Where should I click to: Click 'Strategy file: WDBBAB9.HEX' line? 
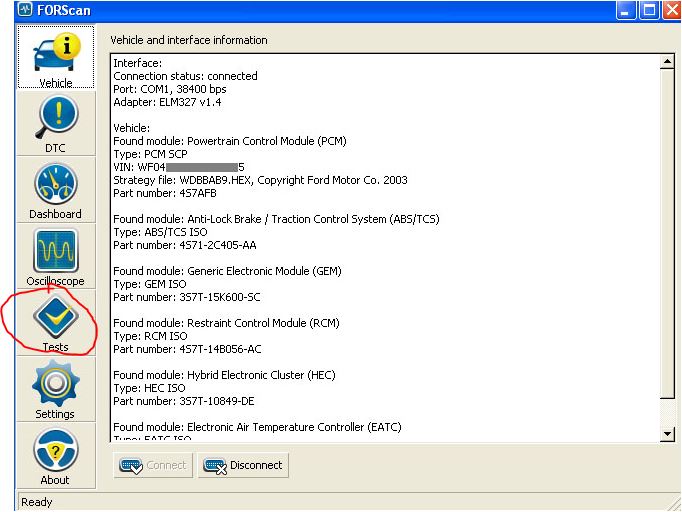(x=260, y=180)
